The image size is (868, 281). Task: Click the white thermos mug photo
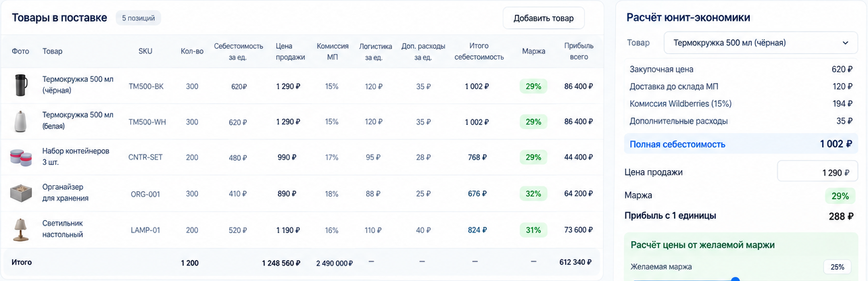click(x=22, y=122)
